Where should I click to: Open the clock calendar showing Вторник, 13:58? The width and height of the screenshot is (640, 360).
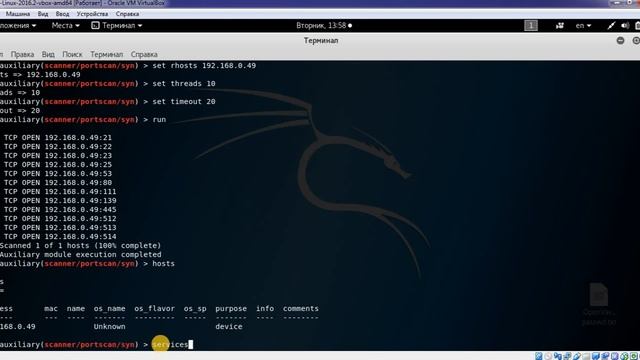[x=324, y=25]
